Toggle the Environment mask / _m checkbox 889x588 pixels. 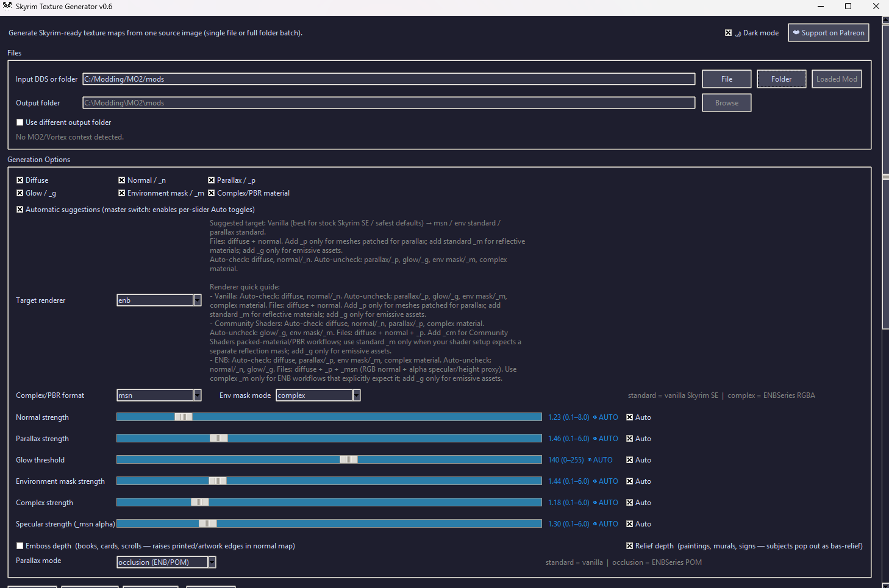coord(121,193)
